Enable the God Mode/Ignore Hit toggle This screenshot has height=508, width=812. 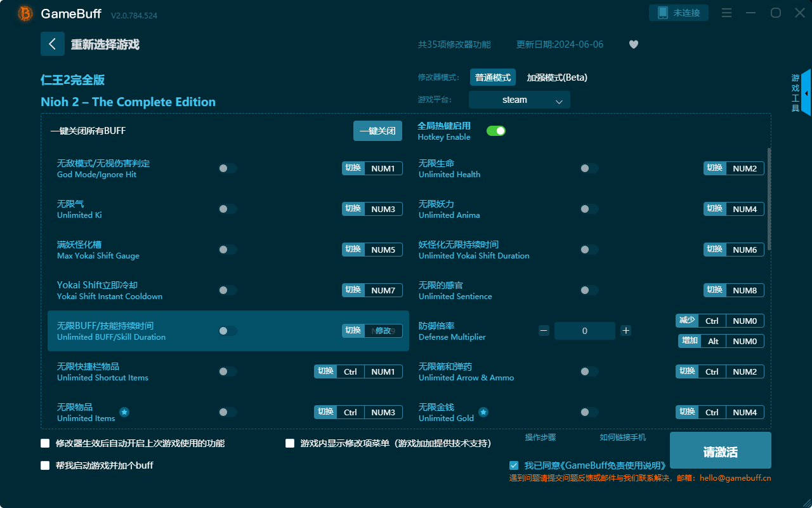tap(228, 168)
